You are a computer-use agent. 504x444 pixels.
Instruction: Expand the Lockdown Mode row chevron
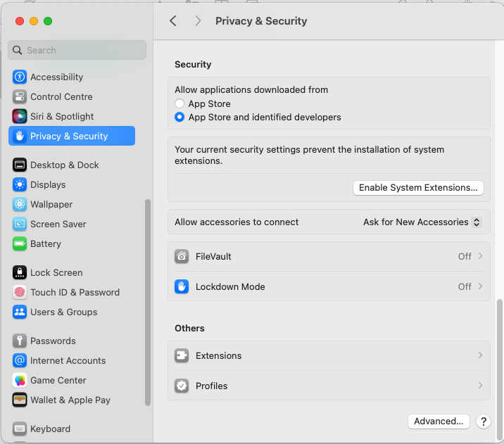[x=480, y=286]
